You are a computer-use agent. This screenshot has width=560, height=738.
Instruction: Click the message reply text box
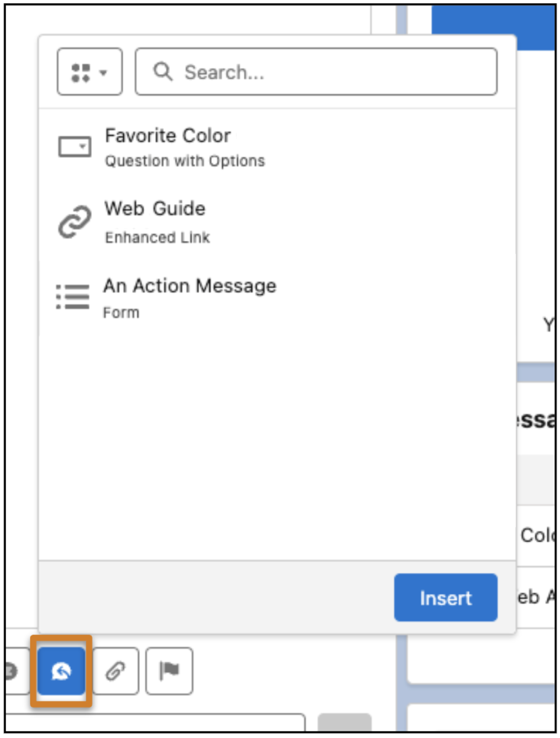154,726
